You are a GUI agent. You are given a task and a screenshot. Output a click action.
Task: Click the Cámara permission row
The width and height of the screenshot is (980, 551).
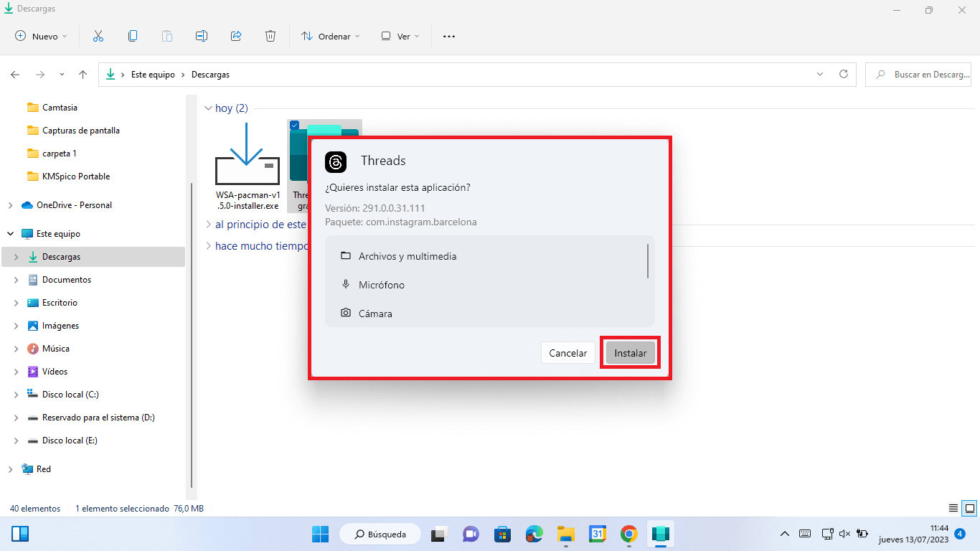click(490, 314)
